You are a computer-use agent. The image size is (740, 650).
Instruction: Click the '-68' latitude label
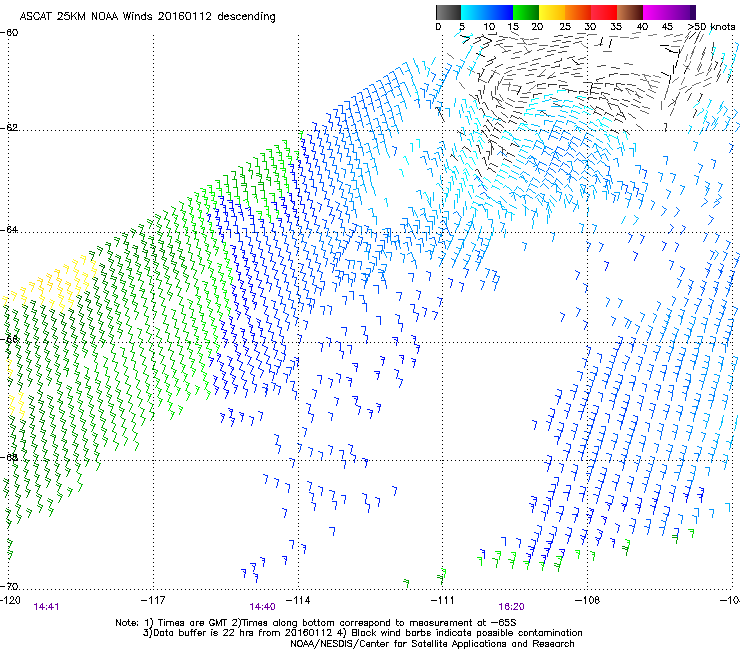(10, 457)
